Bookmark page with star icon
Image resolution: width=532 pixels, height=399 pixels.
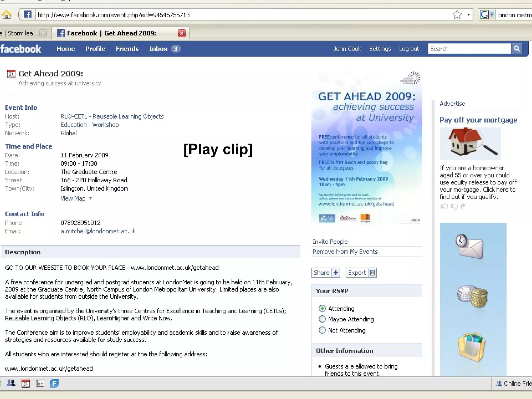[x=457, y=15]
